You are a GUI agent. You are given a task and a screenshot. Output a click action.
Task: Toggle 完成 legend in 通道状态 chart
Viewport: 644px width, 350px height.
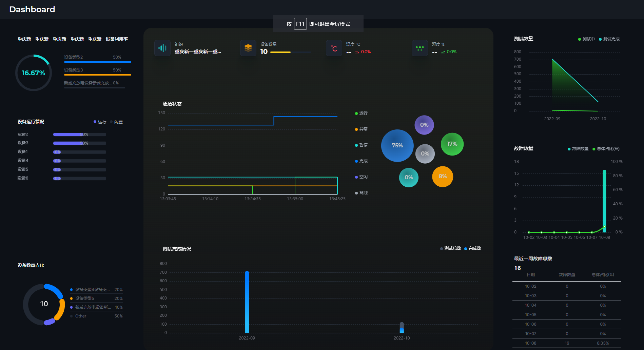tap(362, 161)
